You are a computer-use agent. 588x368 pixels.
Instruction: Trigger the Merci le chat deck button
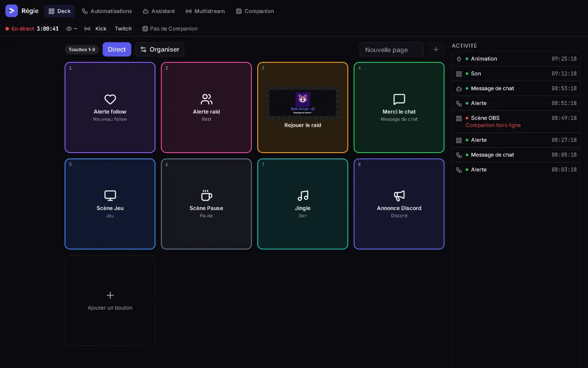(399, 107)
